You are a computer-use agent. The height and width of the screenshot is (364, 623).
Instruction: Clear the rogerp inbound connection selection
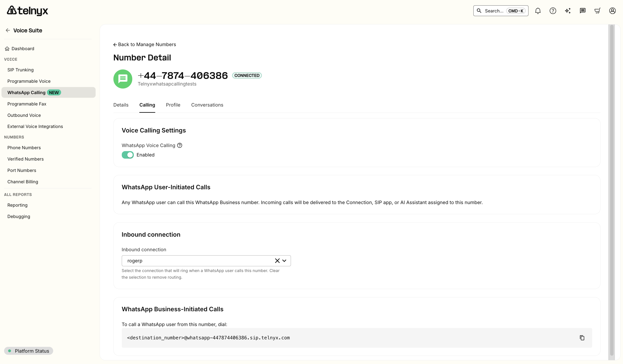(x=277, y=261)
